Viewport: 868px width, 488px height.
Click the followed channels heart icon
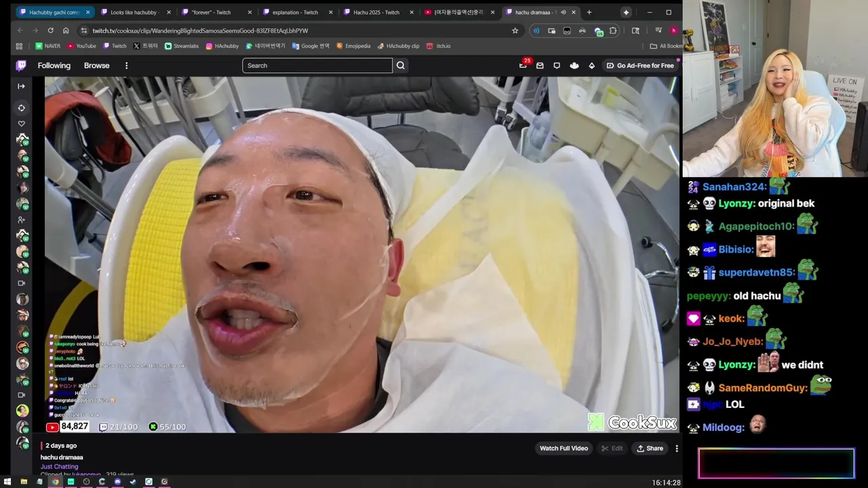coord(21,123)
